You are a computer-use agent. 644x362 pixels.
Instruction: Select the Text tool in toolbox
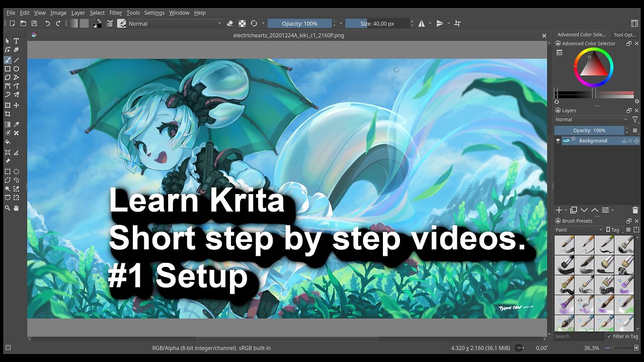pos(16,41)
